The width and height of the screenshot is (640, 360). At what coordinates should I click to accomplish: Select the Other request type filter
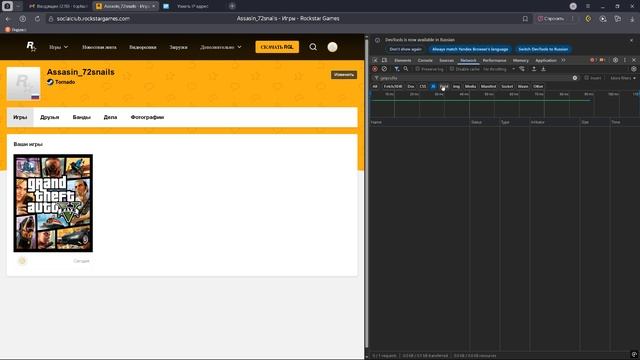(x=538, y=87)
